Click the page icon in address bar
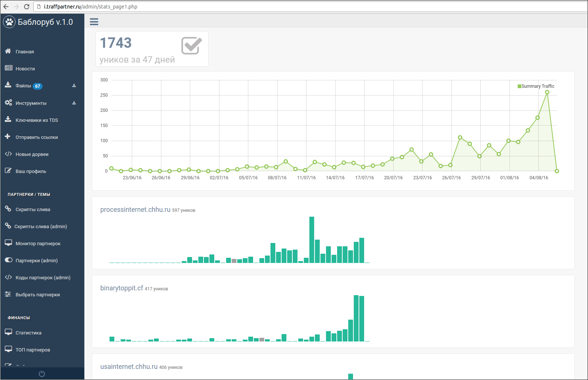 39,7
